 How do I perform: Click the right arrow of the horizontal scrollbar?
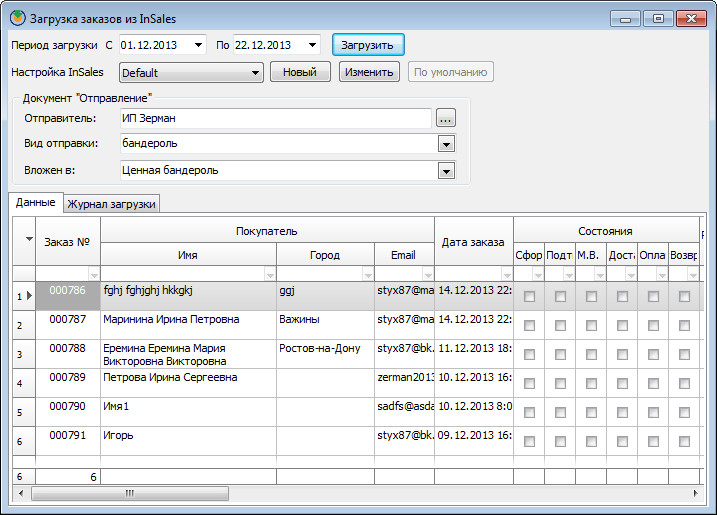pos(697,494)
